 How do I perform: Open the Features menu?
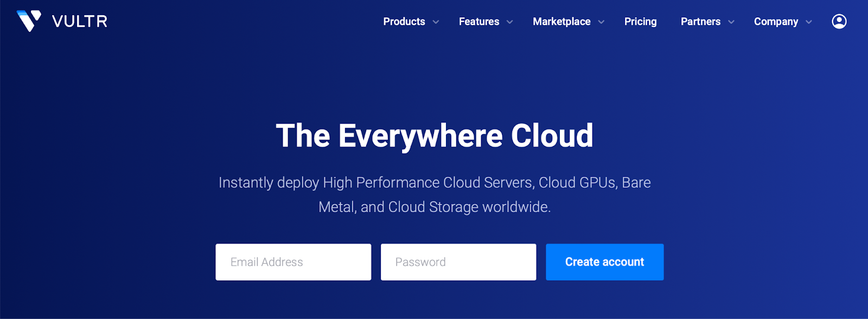[479, 22]
